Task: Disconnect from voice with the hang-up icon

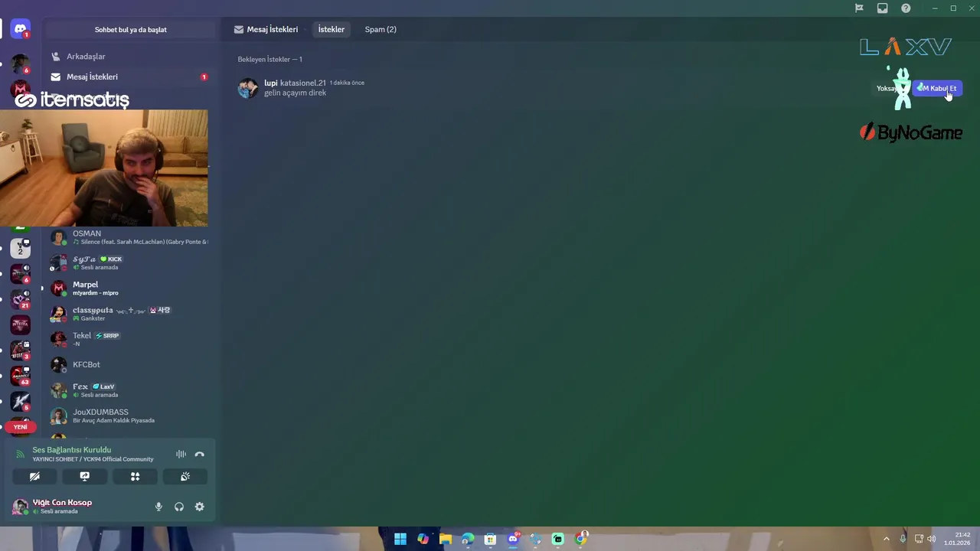Action: pos(200,454)
